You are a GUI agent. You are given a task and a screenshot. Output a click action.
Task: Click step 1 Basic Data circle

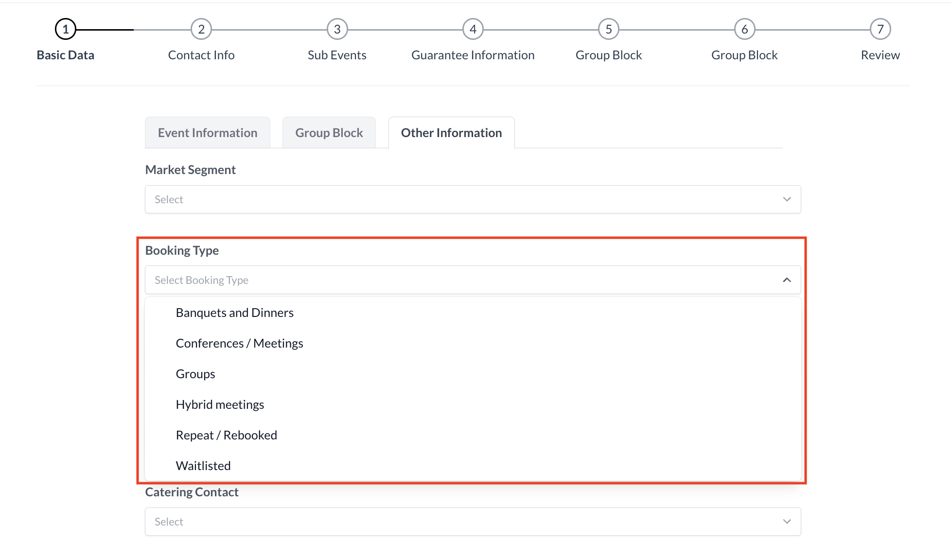(x=65, y=28)
